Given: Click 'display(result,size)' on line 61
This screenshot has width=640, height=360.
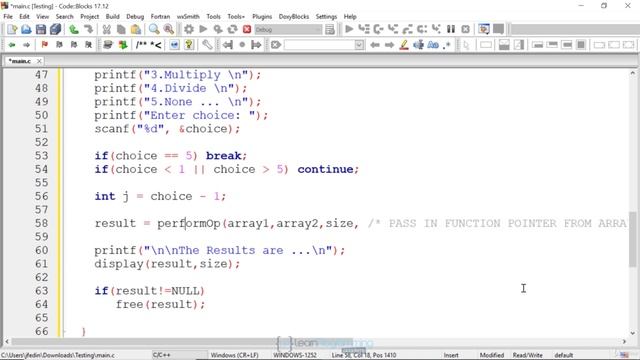Looking at the screenshot, I should click(x=164, y=263).
